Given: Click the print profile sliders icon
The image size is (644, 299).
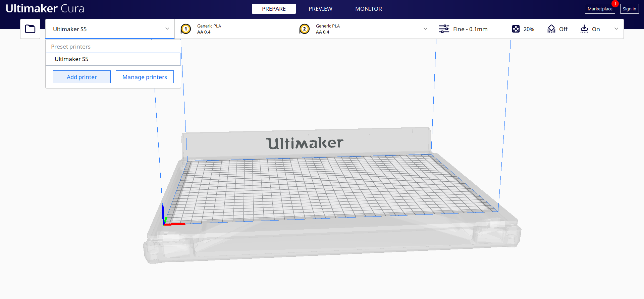Looking at the screenshot, I should [444, 29].
